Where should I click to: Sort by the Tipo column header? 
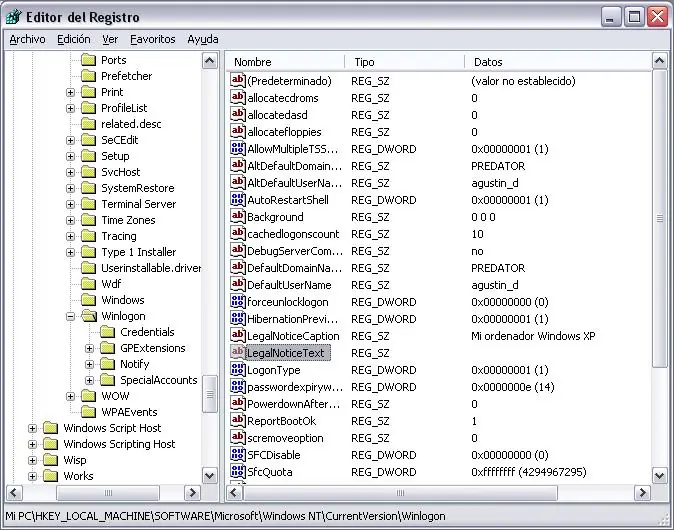tap(404, 62)
